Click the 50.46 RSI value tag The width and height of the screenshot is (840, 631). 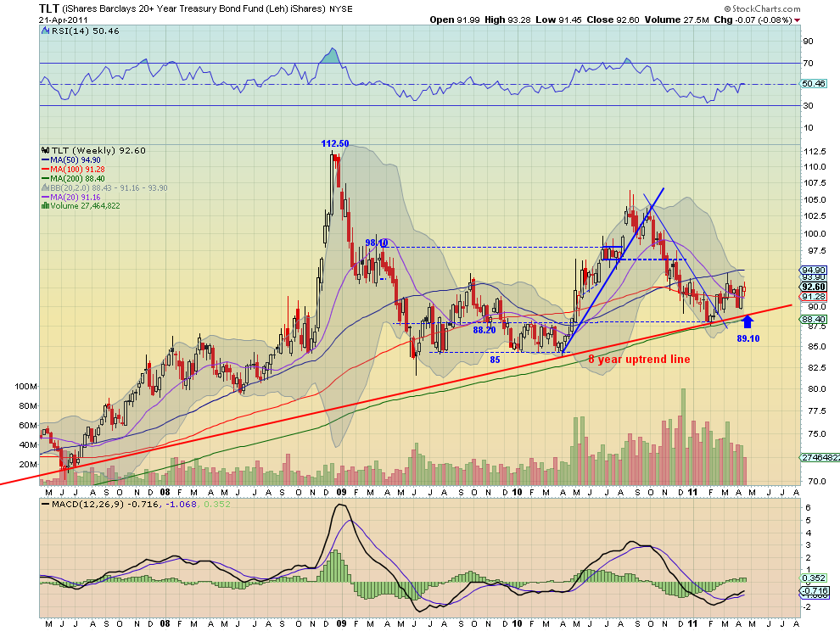coord(814,84)
